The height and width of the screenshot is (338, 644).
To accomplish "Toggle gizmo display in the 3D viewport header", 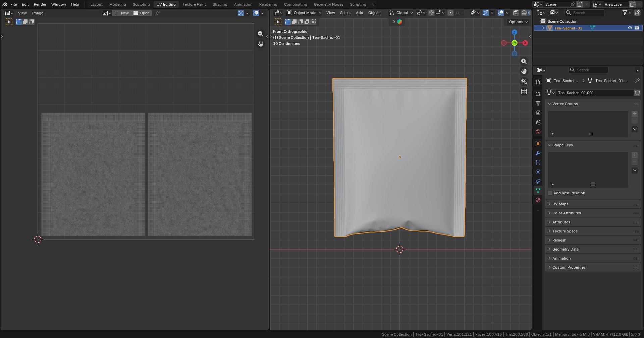I will [486, 13].
